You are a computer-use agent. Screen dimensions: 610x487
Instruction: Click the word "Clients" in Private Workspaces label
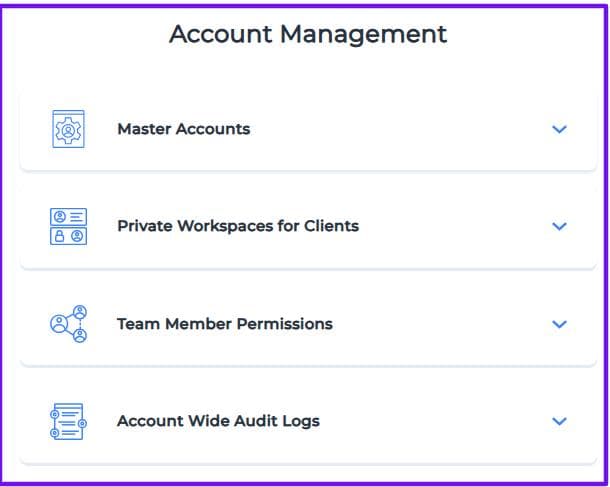click(x=332, y=226)
